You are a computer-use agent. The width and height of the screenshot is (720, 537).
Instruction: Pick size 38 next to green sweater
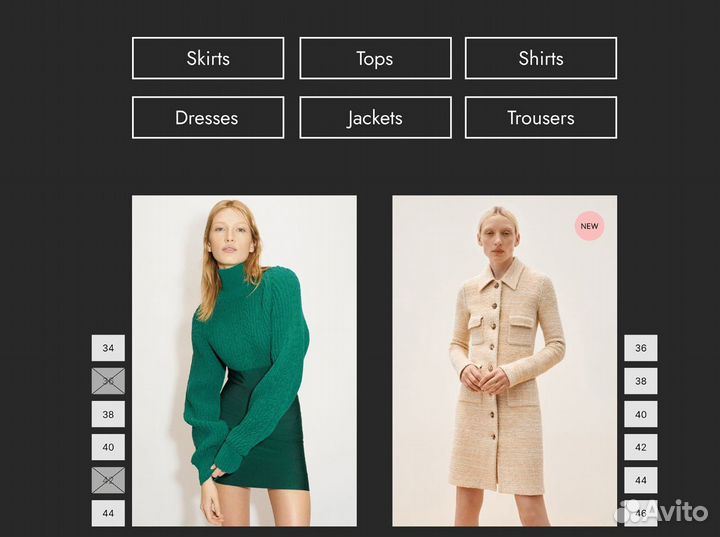108,414
